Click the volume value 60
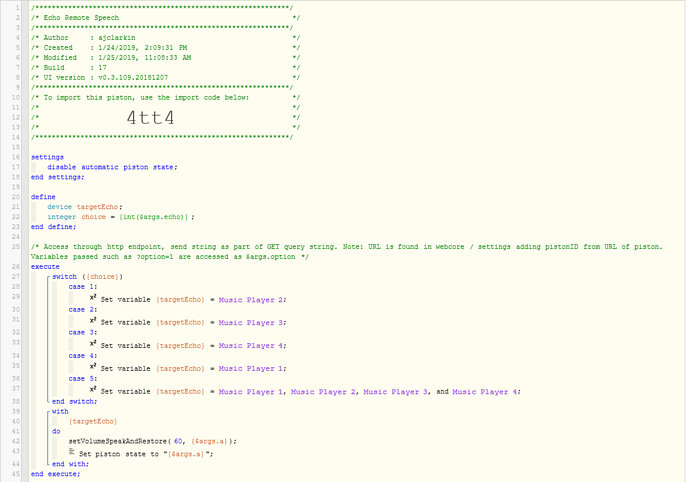690x482 pixels. pos(178,441)
